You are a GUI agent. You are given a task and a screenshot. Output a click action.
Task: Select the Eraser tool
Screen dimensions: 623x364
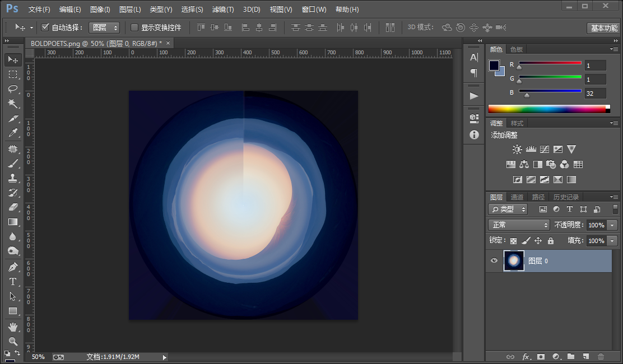(13, 207)
